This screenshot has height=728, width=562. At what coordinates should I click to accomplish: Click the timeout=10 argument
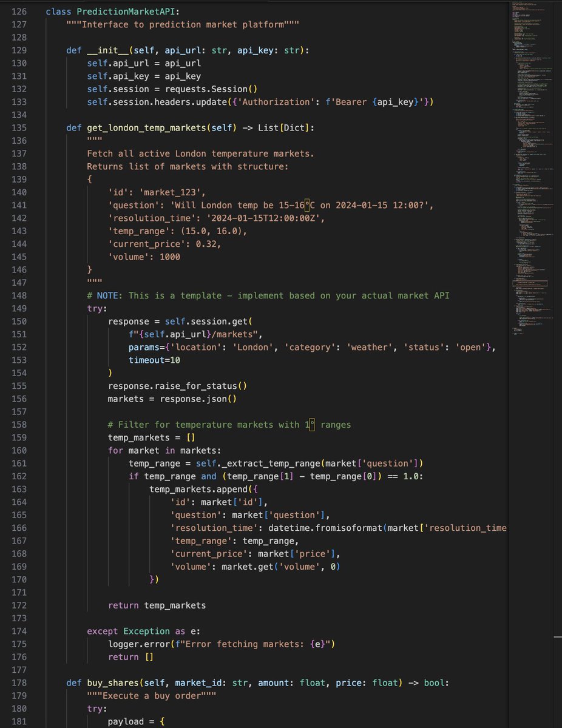154,360
